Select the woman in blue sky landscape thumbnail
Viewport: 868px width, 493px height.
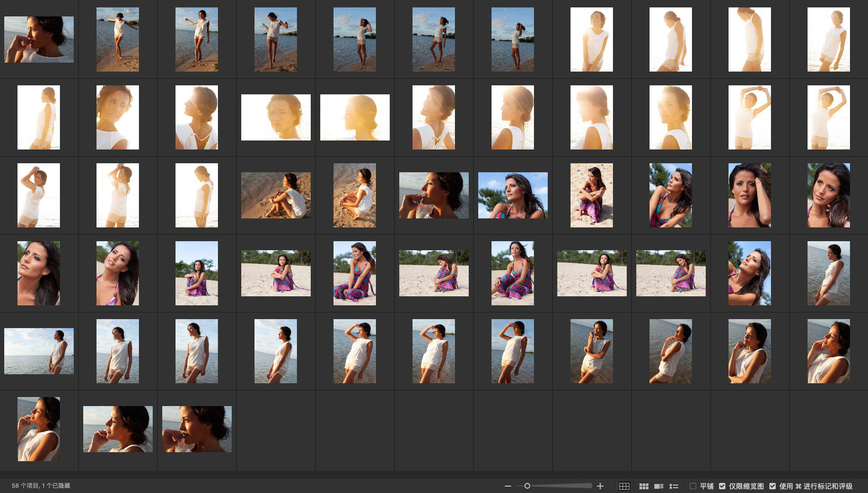(x=513, y=195)
